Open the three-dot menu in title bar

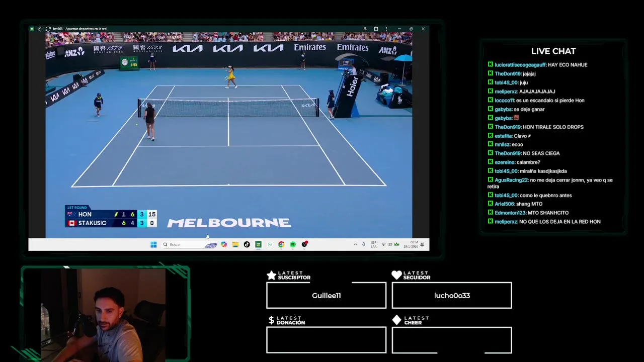[x=386, y=29]
